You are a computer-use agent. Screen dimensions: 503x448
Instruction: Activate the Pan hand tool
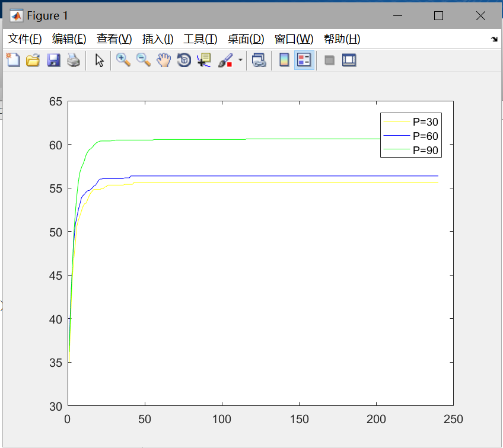point(163,60)
